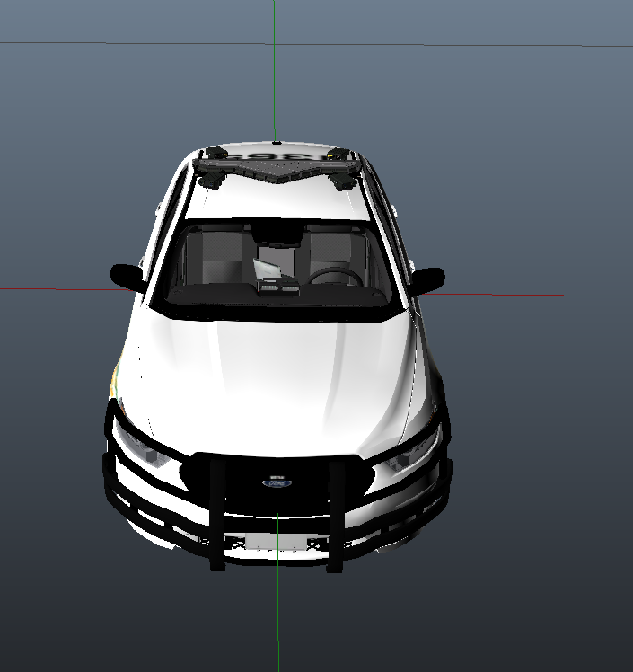Click the small antenna atop the roof
Screen dimensions: 633x672
[x=277, y=141]
